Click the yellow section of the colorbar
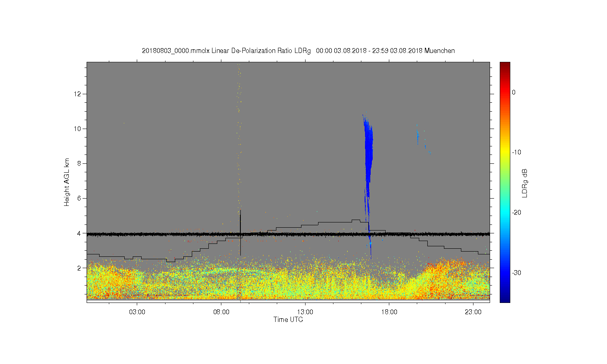 click(505, 152)
